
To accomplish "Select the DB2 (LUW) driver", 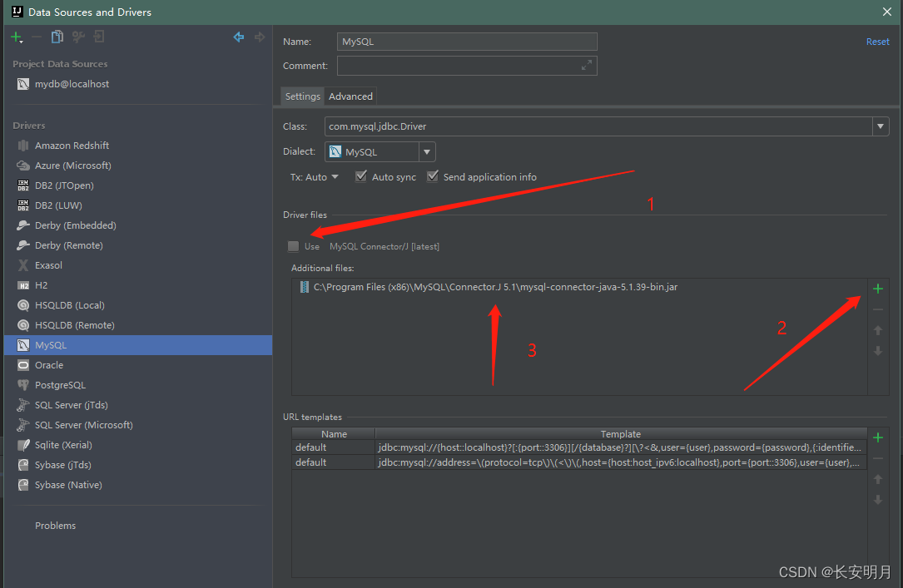I will click(138, 205).
